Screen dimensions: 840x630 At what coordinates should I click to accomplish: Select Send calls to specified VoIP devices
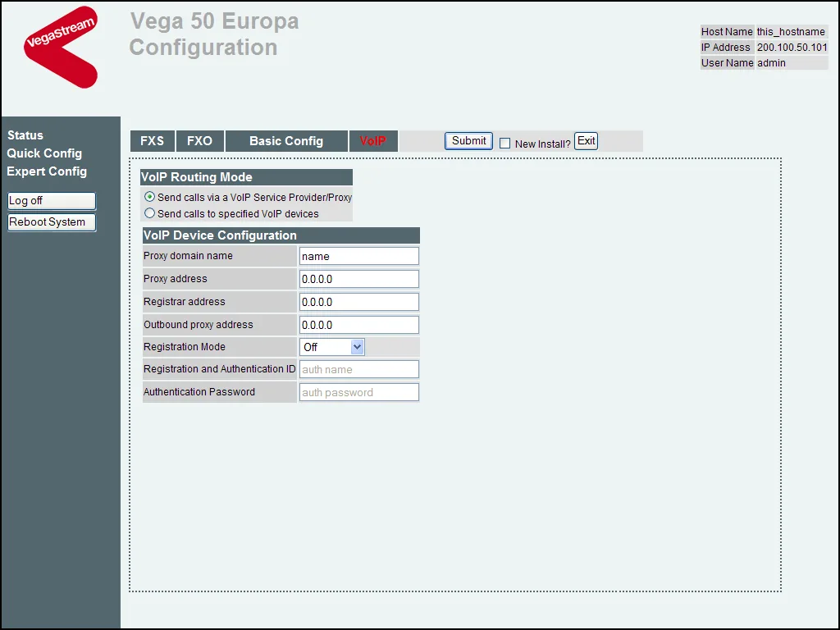149,213
